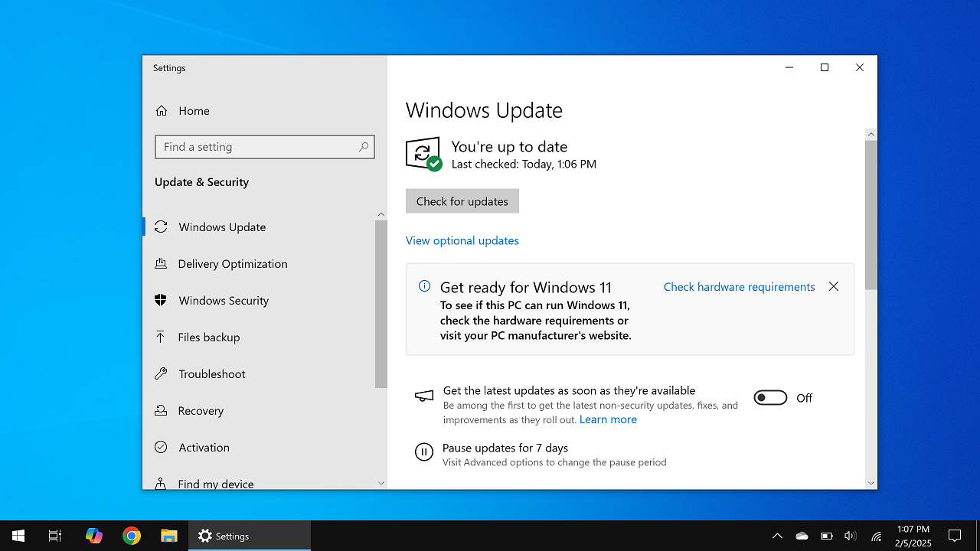Select the Recovery sidebar icon
This screenshot has height=551, width=980.
(161, 410)
